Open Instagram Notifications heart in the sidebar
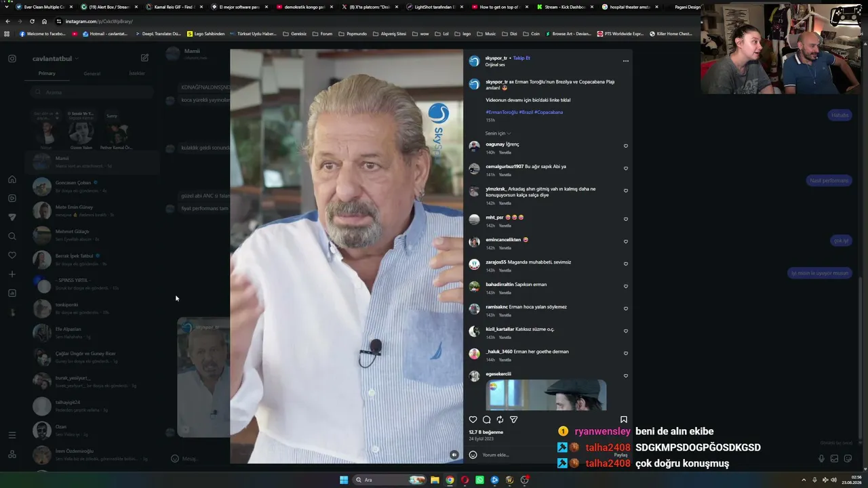 click(x=12, y=256)
